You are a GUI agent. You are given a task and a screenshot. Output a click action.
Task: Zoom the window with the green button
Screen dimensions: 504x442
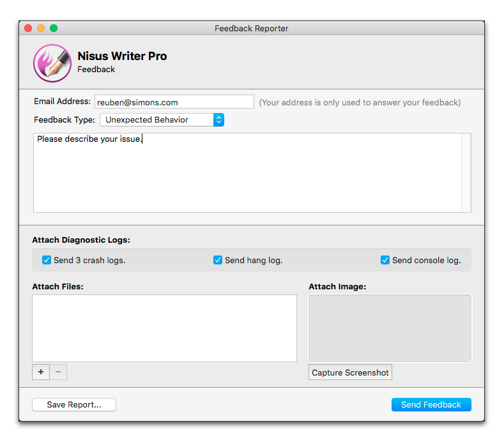[54, 28]
